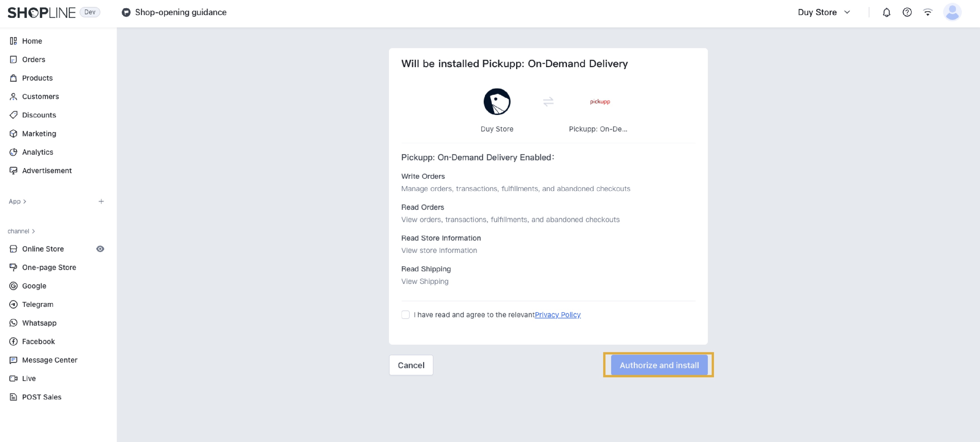The width and height of the screenshot is (980, 442).
Task: Add an app with the plus icon
Action: click(x=101, y=201)
